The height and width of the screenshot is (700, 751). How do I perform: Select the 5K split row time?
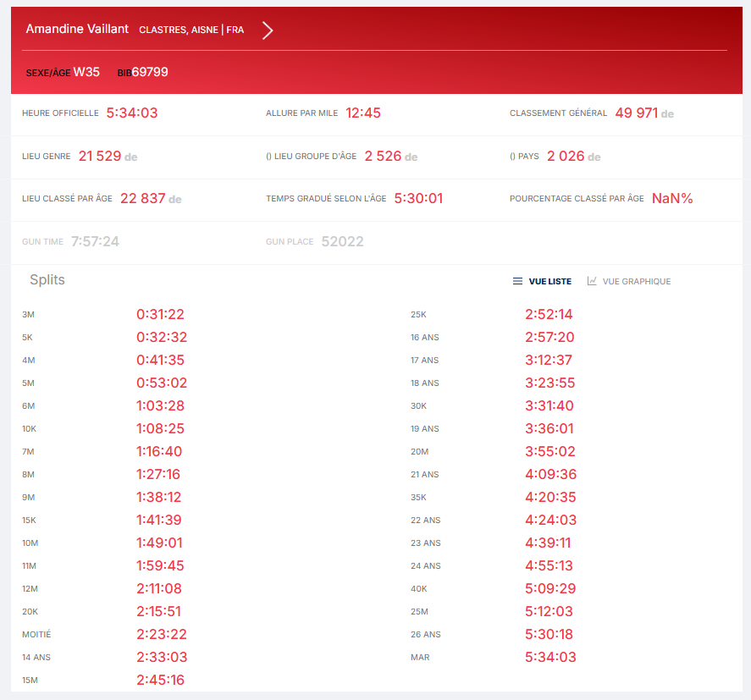click(162, 337)
